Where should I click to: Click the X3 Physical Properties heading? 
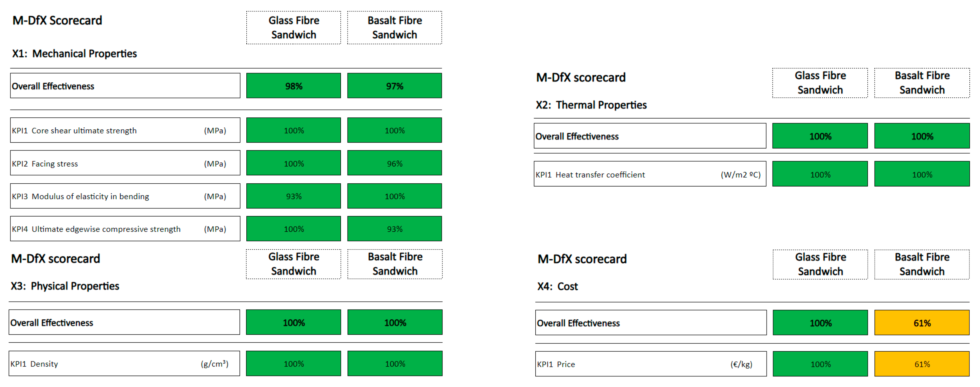65,286
